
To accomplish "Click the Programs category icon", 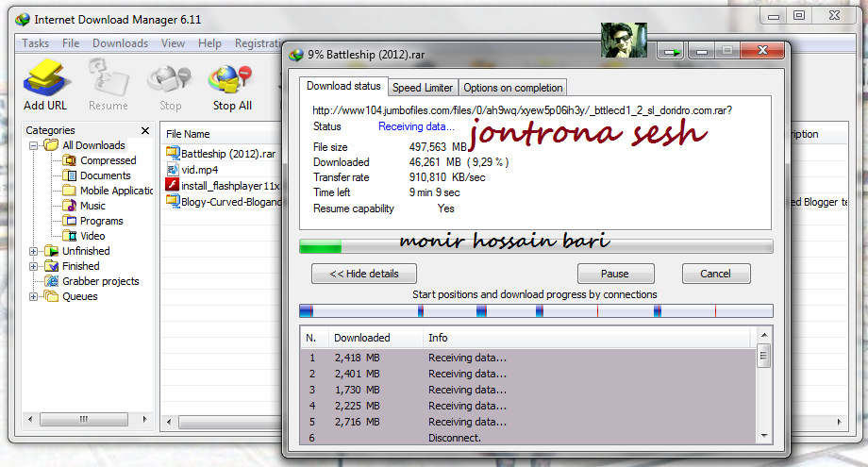I will [x=69, y=220].
